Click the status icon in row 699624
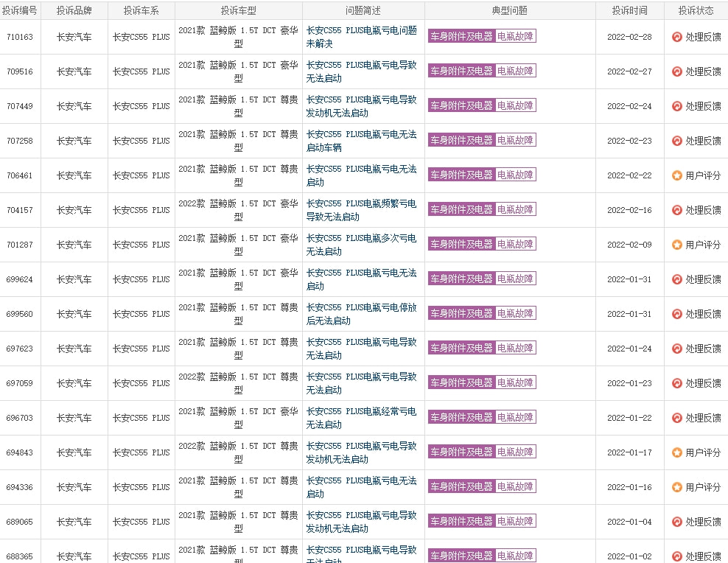 pyautogui.click(x=677, y=279)
